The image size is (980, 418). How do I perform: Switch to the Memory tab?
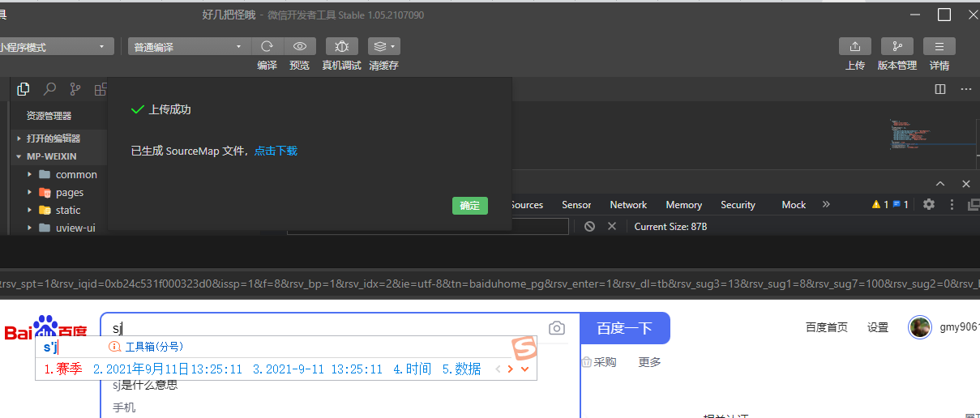[x=683, y=205]
